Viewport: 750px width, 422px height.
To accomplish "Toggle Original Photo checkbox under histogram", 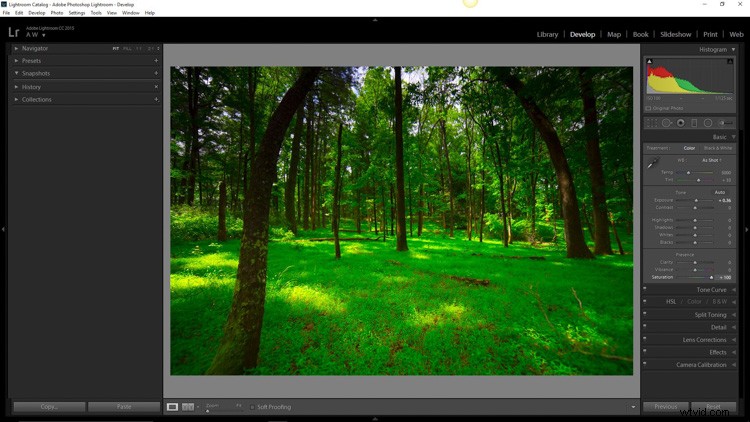I will (x=649, y=109).
